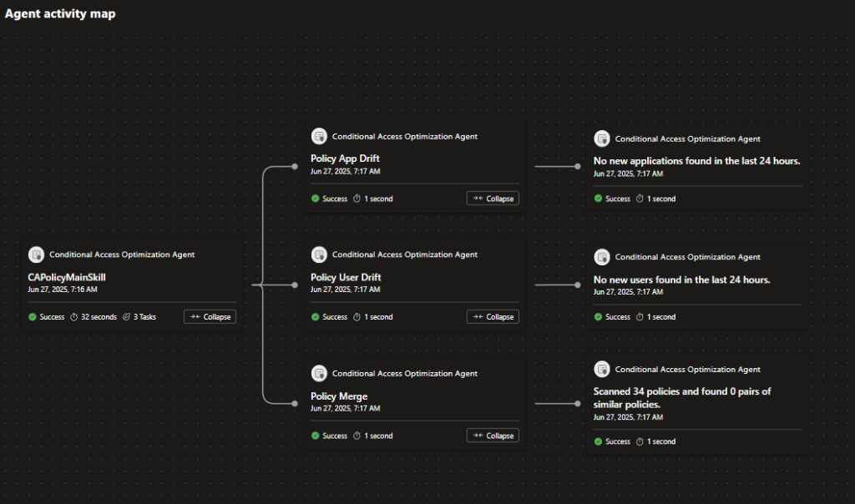Viewport: 855px width, 504px height.
Task: Click the green success icon on Policy Merge card
Action: 315,436
